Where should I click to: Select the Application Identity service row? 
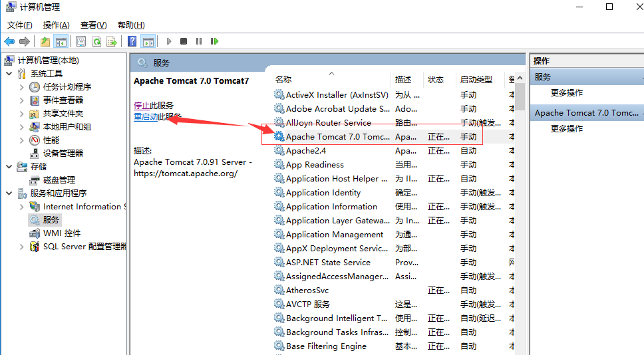click(393, 193)
